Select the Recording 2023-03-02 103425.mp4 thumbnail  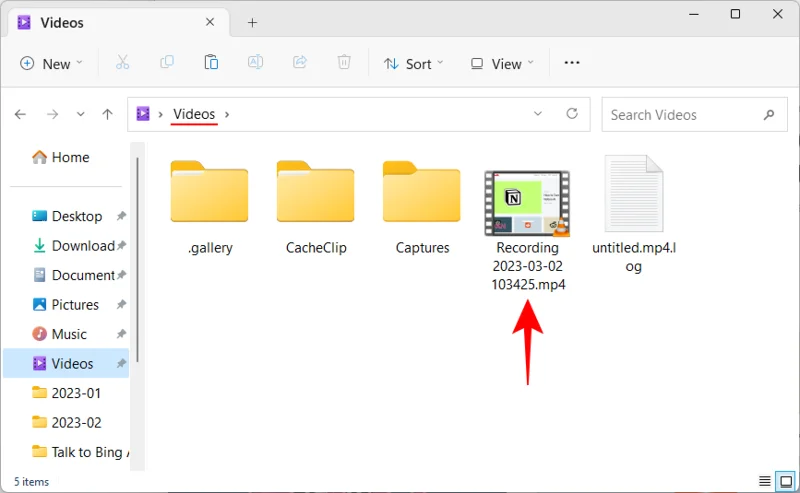pos(527,204)
